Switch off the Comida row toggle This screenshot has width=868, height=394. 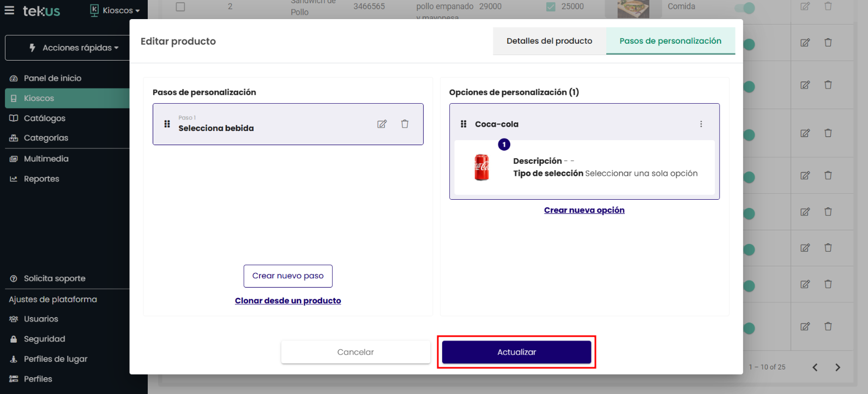pos(745,8)
